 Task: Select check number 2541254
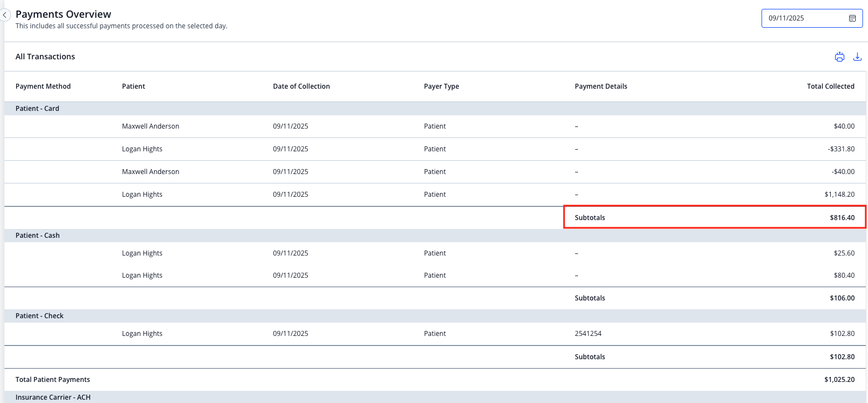click(588, 334)
